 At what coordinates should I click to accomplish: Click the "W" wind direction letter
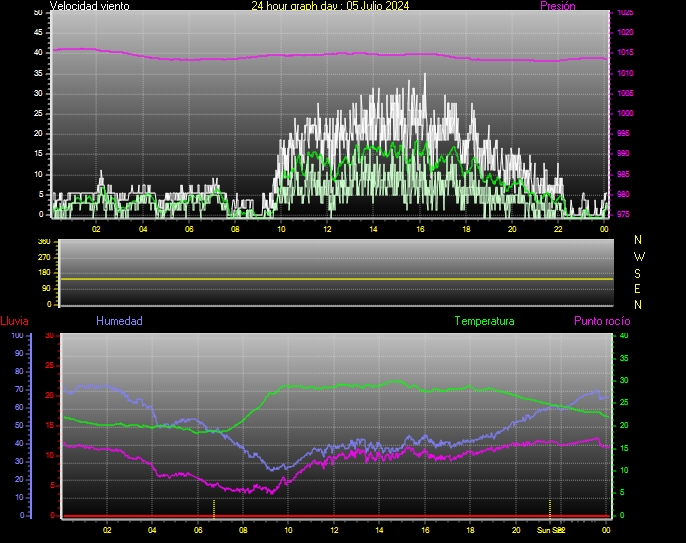(x=639, y=256)
